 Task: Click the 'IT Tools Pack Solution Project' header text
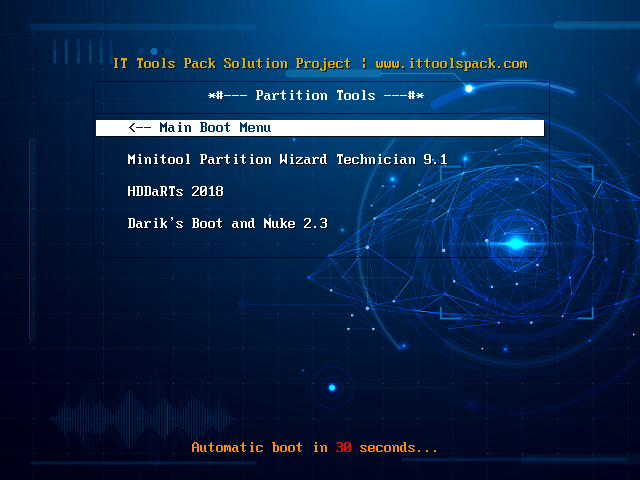(232, 64)
